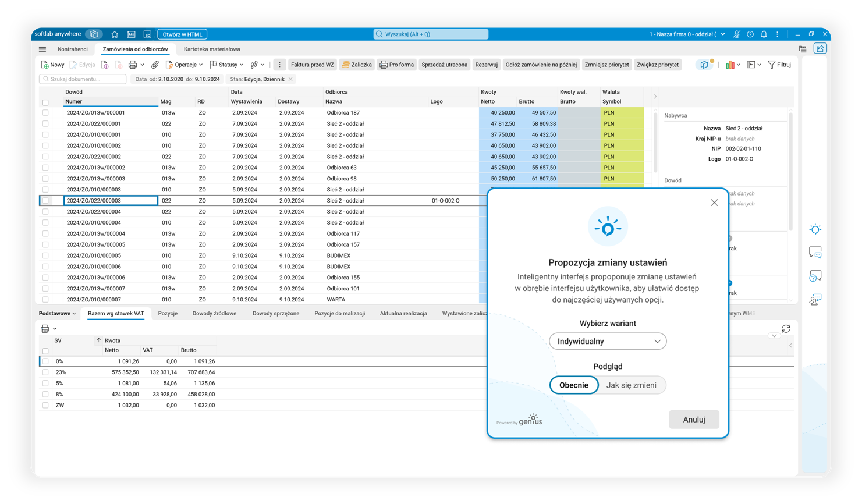Screen dimensions: 862x504
Task: Click the news card icon in the title bar
Action: click(x=131, y=34)
